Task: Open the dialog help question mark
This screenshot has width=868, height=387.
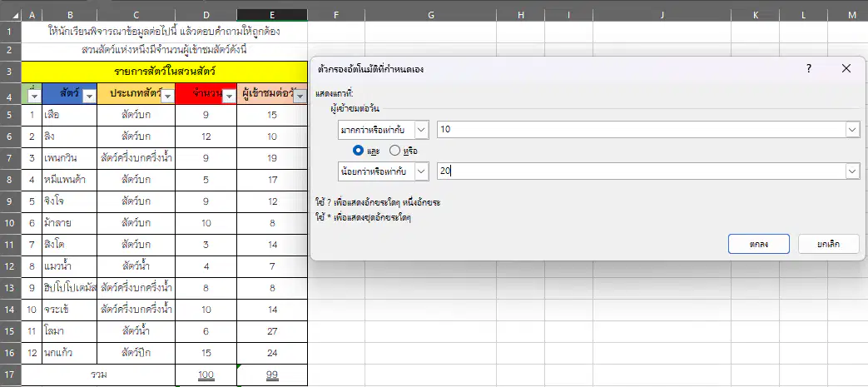Action: click(808, 68)
